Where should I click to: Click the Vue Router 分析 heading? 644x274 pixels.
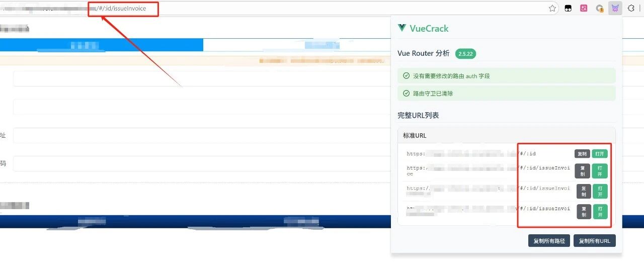[424, 53]
